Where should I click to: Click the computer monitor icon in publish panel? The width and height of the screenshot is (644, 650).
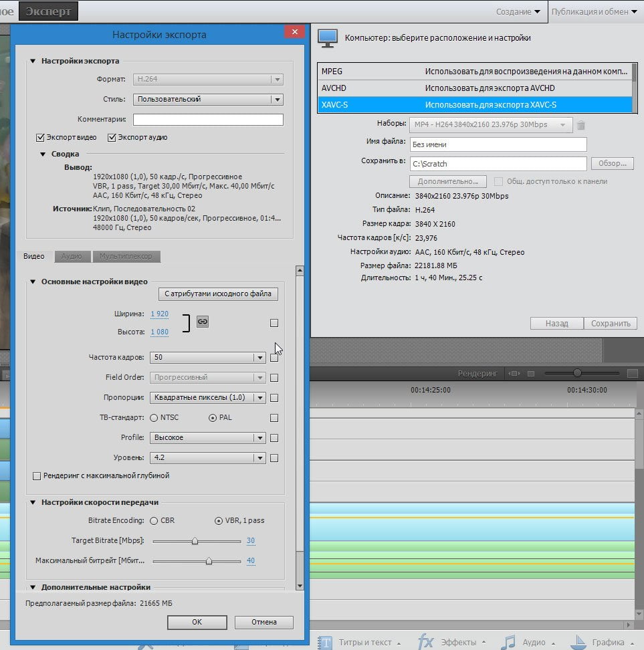pos(328,38)
